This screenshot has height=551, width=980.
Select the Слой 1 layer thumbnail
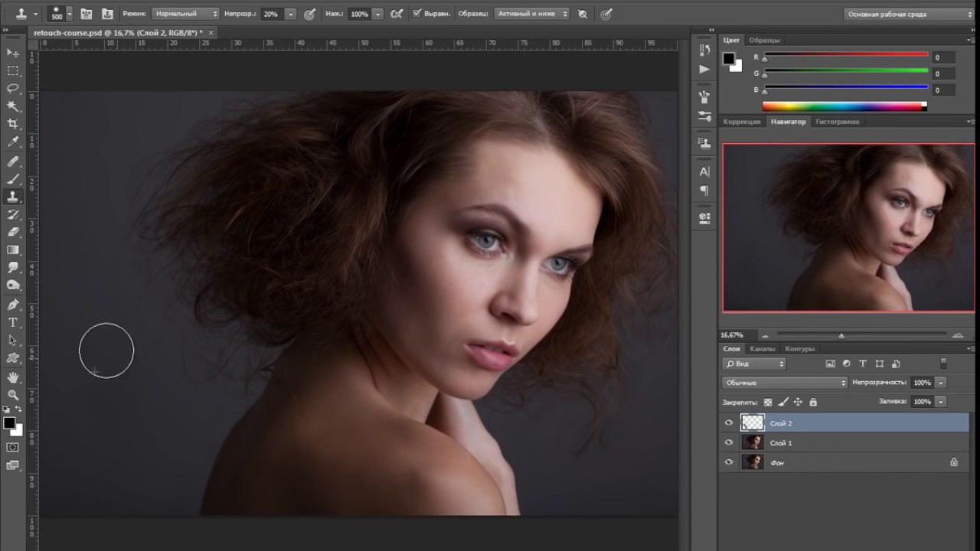point(753,442)
